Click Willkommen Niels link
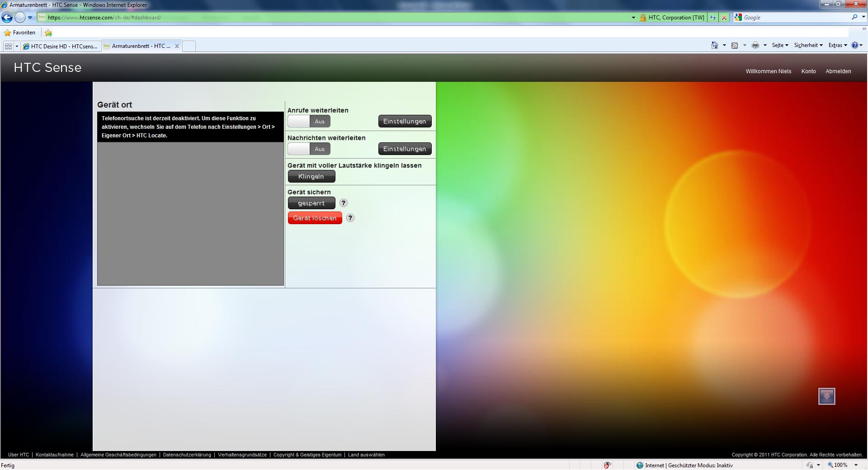The width and height of the screenshot is (868, 470). tap(768, 71)
